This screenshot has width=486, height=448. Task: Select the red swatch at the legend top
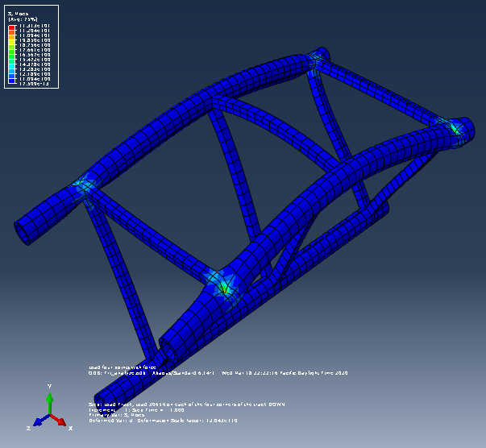12,28
